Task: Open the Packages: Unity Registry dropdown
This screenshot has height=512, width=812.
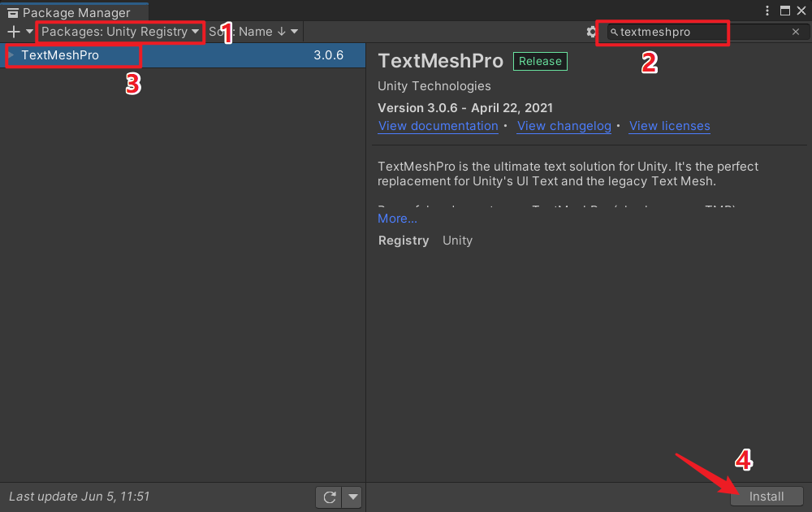Action: pos(120,32)
